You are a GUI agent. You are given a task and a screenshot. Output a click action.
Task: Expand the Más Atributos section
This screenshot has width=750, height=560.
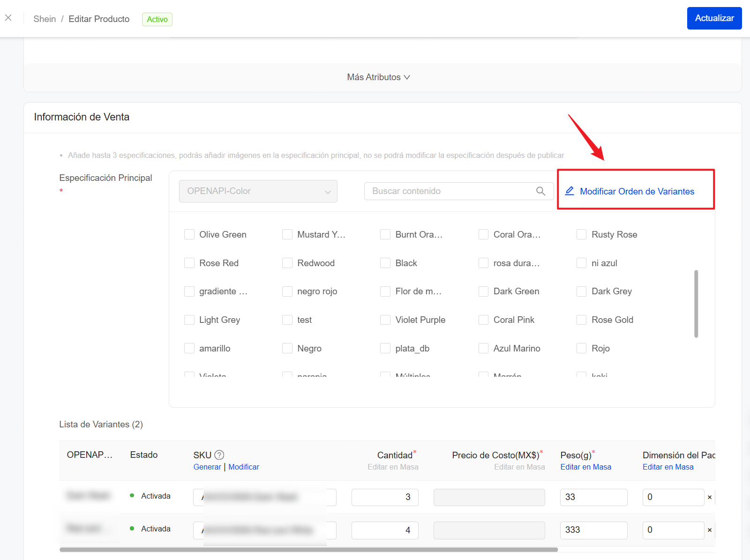(379, 77)
